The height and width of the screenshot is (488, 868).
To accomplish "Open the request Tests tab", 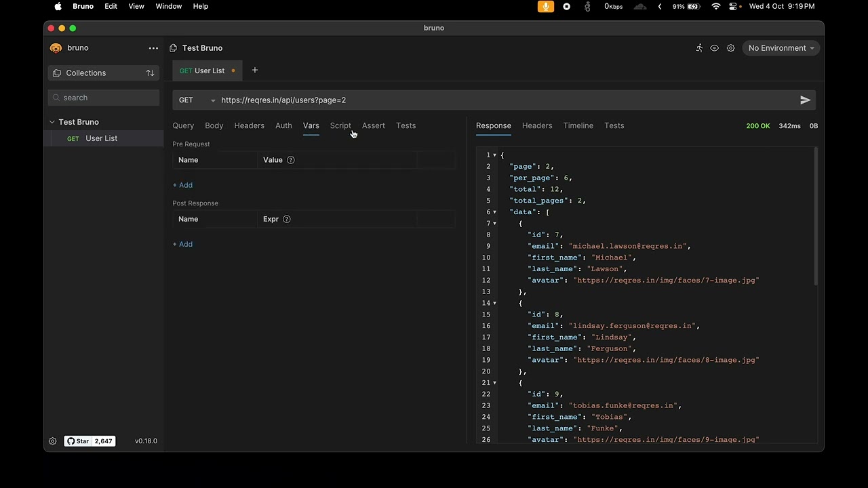I will [x=406, y=125].
